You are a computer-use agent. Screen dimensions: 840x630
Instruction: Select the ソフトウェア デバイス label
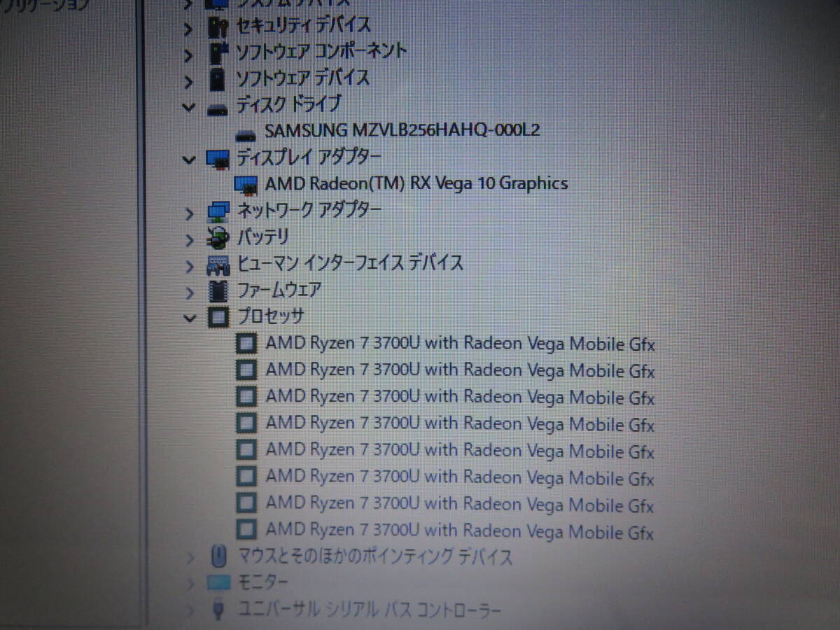(302, 77)
